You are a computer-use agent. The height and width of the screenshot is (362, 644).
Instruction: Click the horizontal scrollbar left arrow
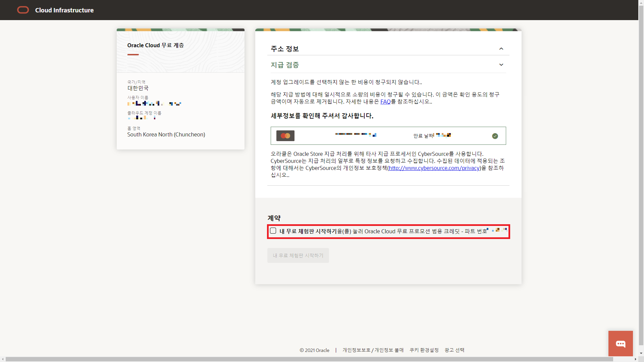pyautogui.click(x=3, y=359)
